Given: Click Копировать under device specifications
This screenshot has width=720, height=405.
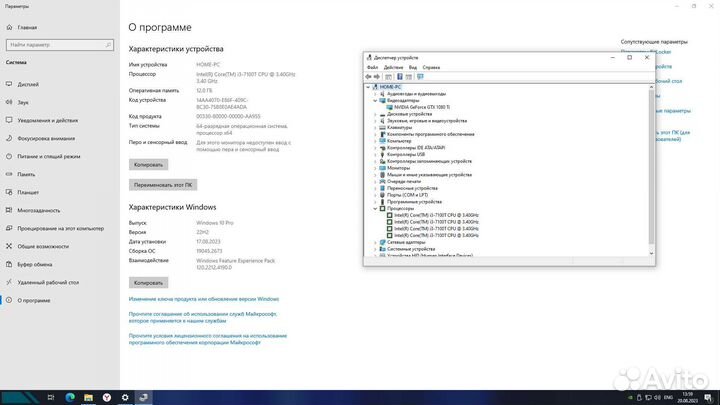Looking at the screenshot, I should (x=148, y=164).
